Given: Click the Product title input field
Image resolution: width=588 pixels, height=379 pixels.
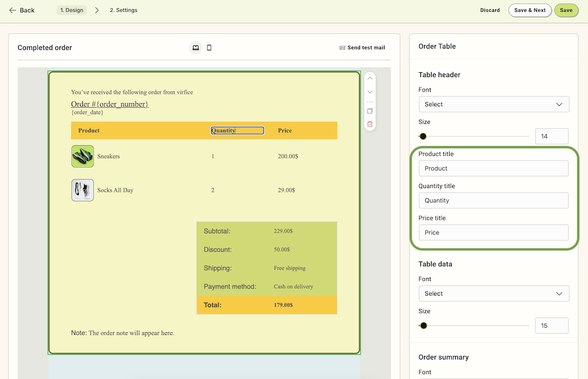Looking at the screenshot, I should pyautogui.click(x=493, y=168).
